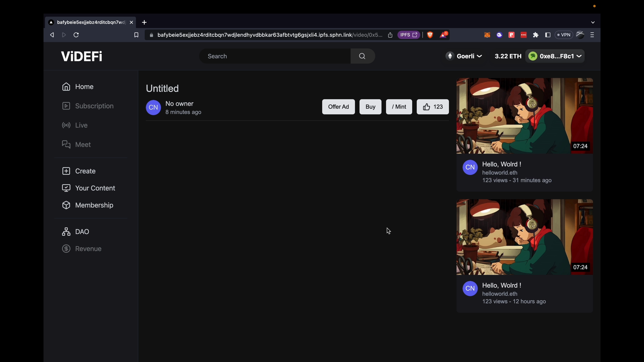Click the browser back button
Image resolution: width=644 pixels, height=362 pixels.
tap(52, 35)
